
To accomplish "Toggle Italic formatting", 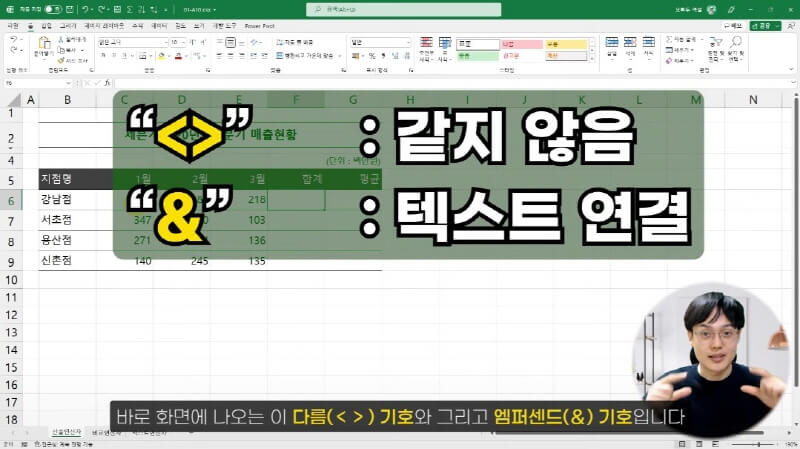I will tap(114, 56).
